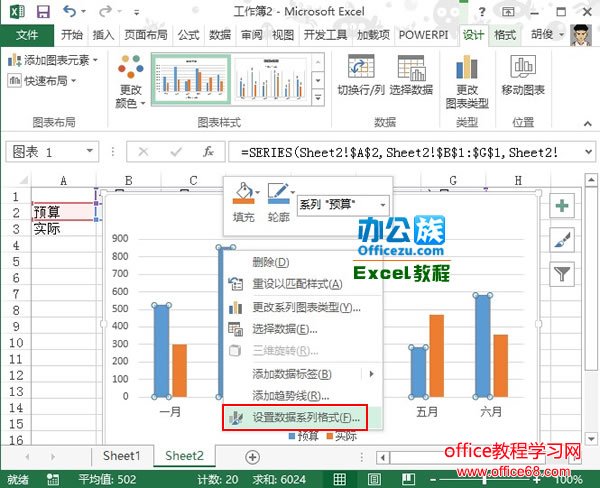Click 移动图表 move chart icon
This screenshot has height=488, width=600.
click(x=523, y=75)
